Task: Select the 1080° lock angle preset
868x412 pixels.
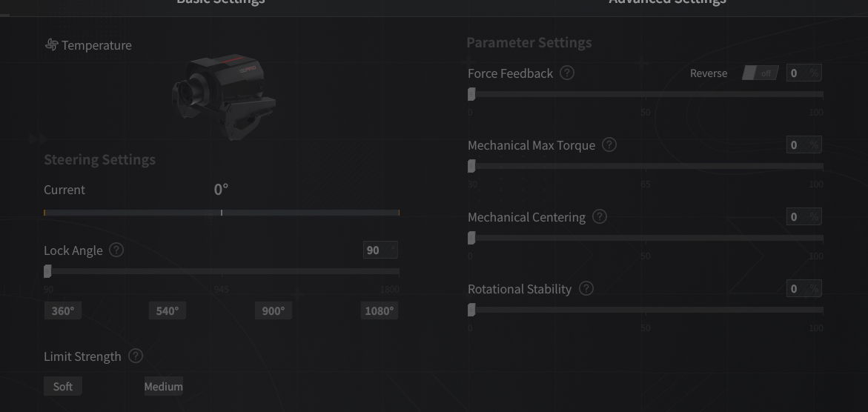Action: pyautogui.click(x=380, y=310)
